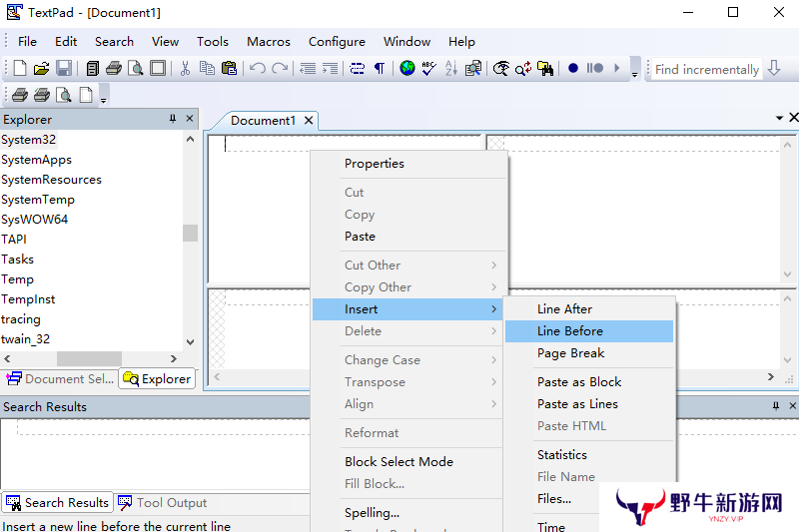Image resolution: width=799 pixels, height=532 pixels.
Task: Click the Pause macro recording icon
Action: [x=594, y=68]
